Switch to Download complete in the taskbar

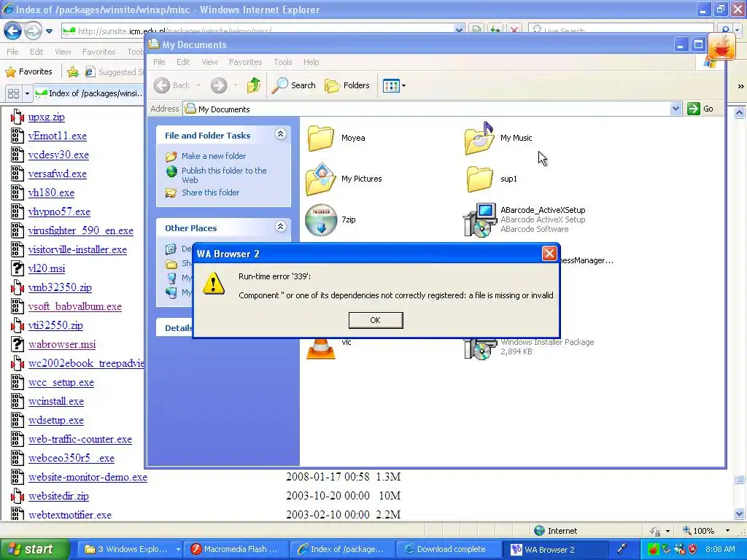click(447, 550)
